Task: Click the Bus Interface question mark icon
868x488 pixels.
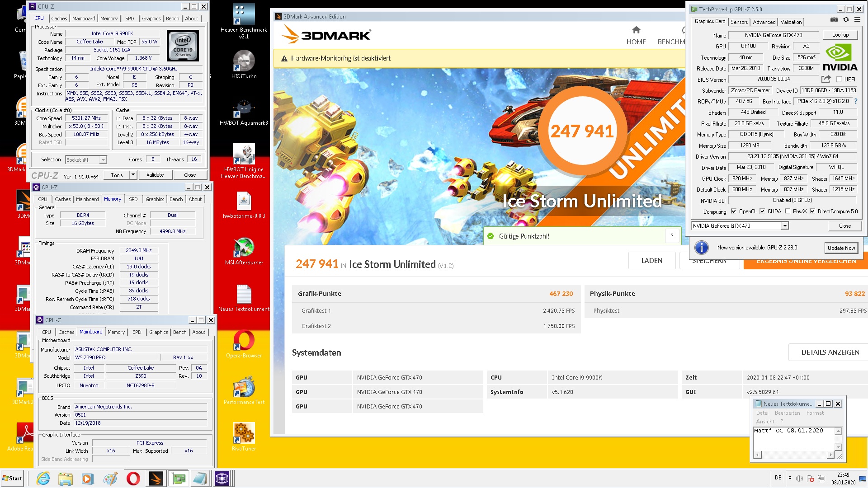Action: (856, 101)
